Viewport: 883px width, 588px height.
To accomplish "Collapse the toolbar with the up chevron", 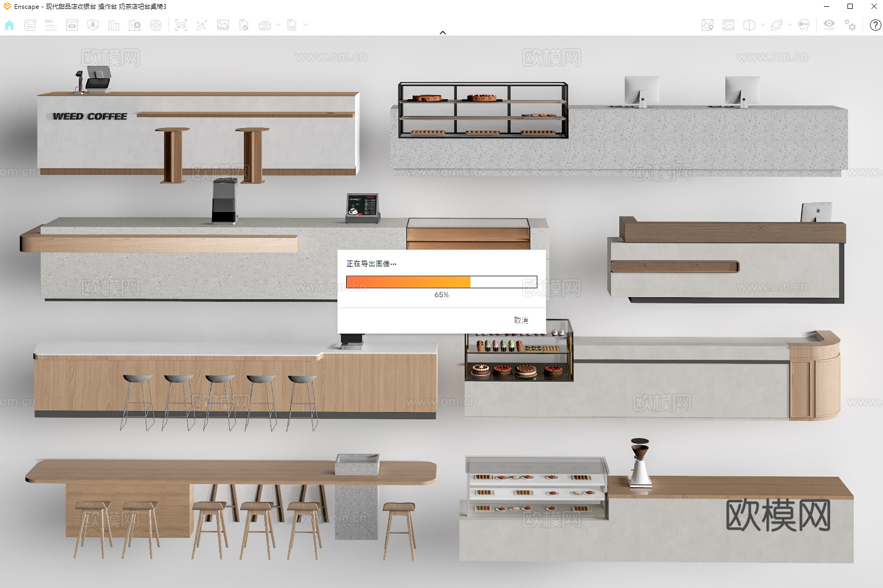I will (x=443, y=32).
